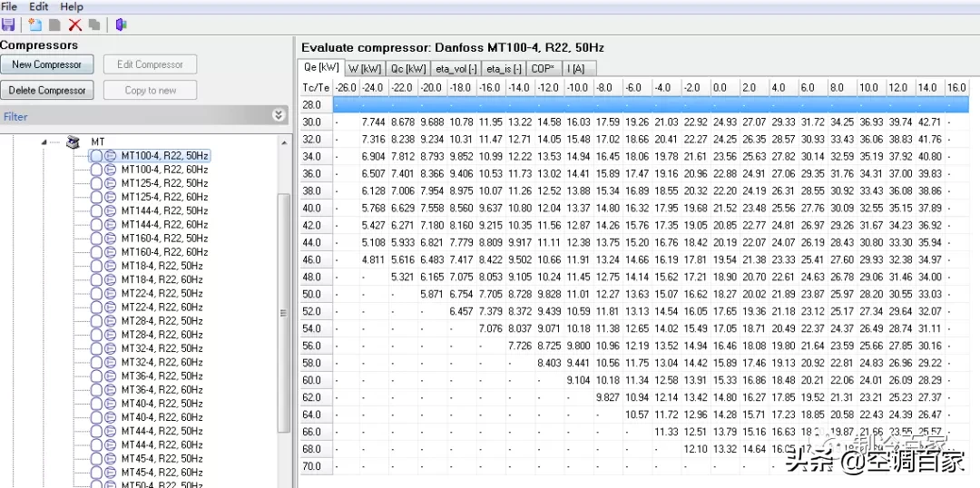Click the Copy to new button
Viewport: 980px width, 488px height.
point(150,90)
